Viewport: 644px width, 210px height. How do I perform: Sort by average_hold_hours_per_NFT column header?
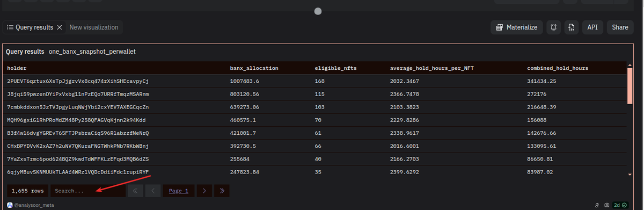click(x=432, y=68)
